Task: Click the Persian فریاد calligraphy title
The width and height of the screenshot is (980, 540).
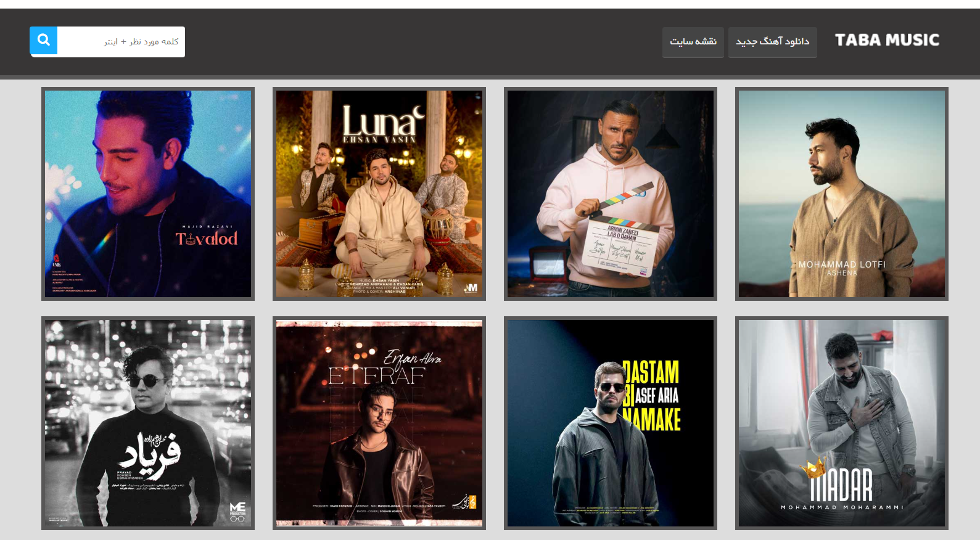Action: coord(150,453)
